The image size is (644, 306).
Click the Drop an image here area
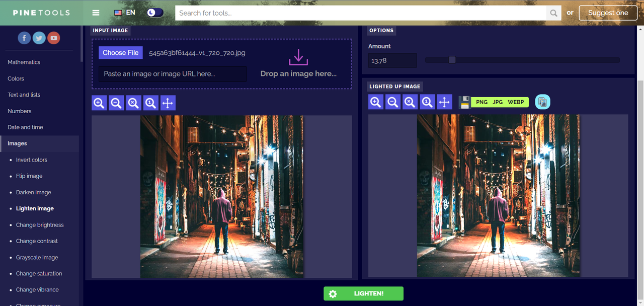[x=298, y=64]
